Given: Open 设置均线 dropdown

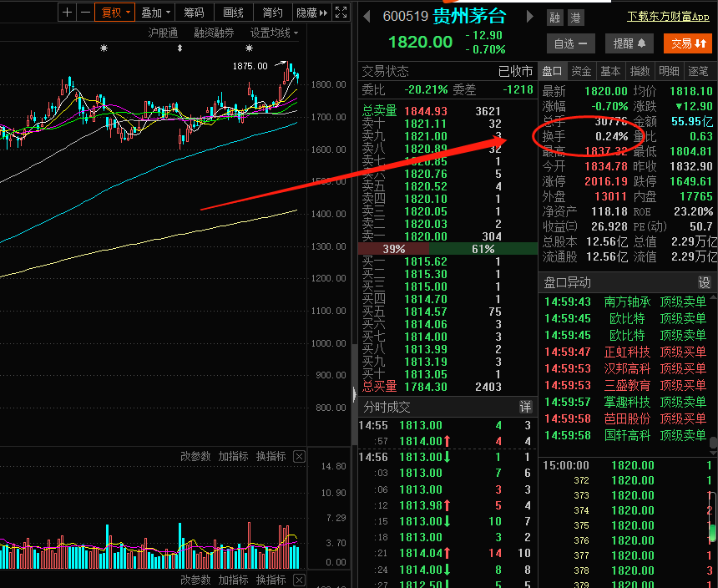Looking at the screenshot, I should pyautogui.click(x=274, y=33).
